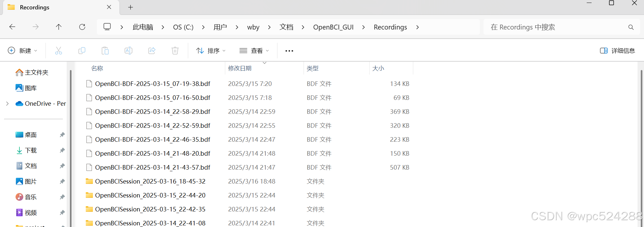This screenshot has width=644, height=227.
Task: Select folder OpenBCISession_2025-03-16_18-45-32
Action: [150, 181]
